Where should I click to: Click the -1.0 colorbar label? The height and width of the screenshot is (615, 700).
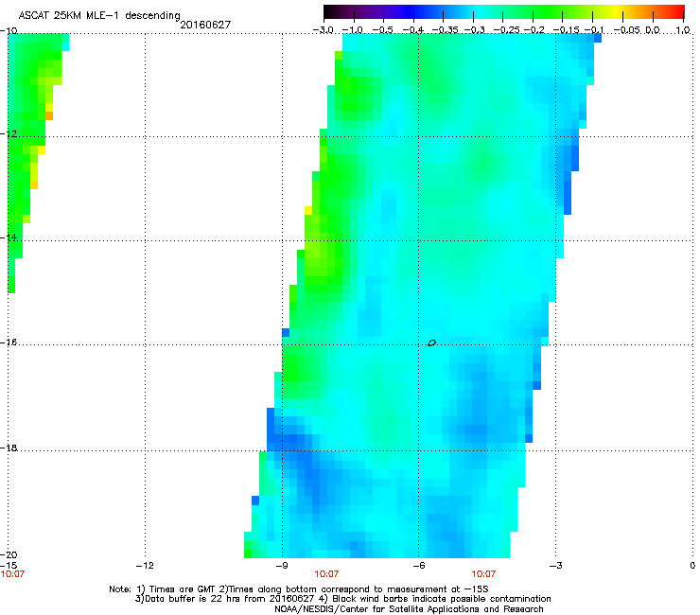pos(352,30)
